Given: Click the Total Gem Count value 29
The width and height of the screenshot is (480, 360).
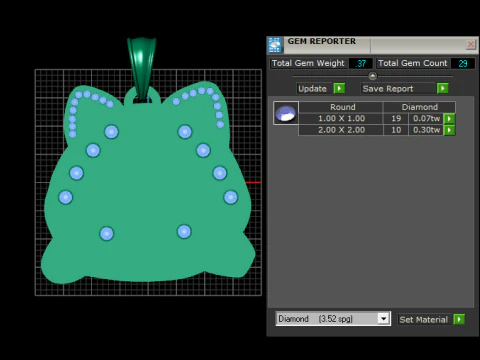Looking at the screenshot, I should tap(463, 63).
